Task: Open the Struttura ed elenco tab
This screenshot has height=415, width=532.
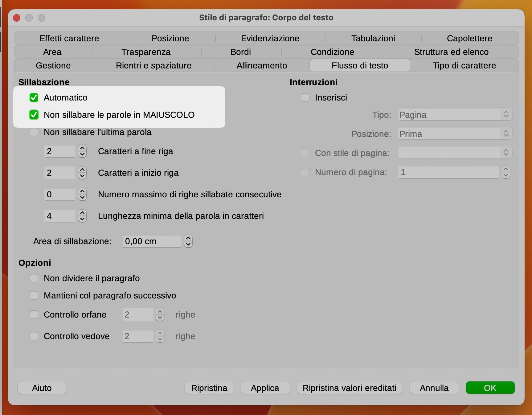Action: 451,52
